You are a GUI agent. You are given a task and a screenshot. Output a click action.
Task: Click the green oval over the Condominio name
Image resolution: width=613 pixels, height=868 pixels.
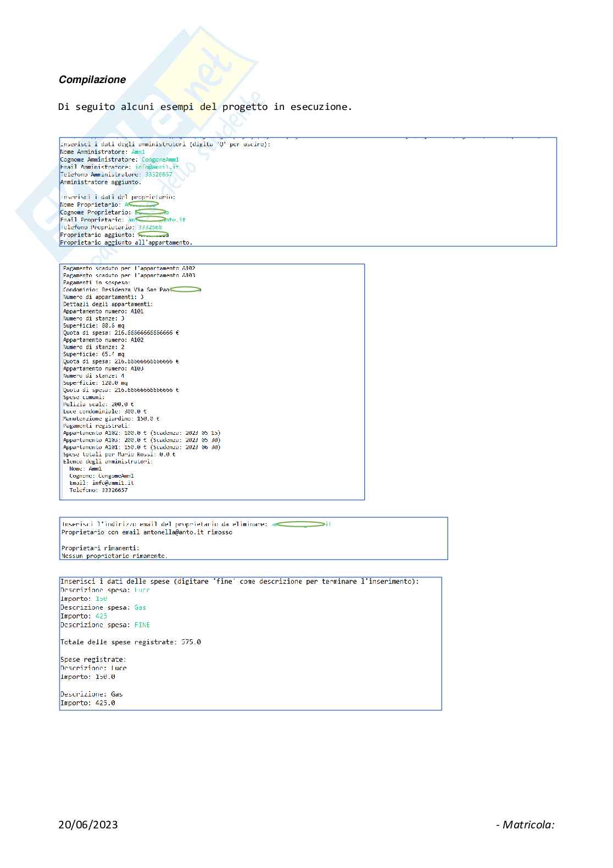(185, 289)
